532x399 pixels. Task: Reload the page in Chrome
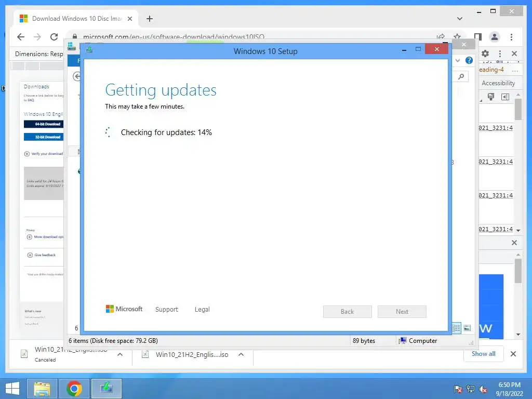pos(54,37)
